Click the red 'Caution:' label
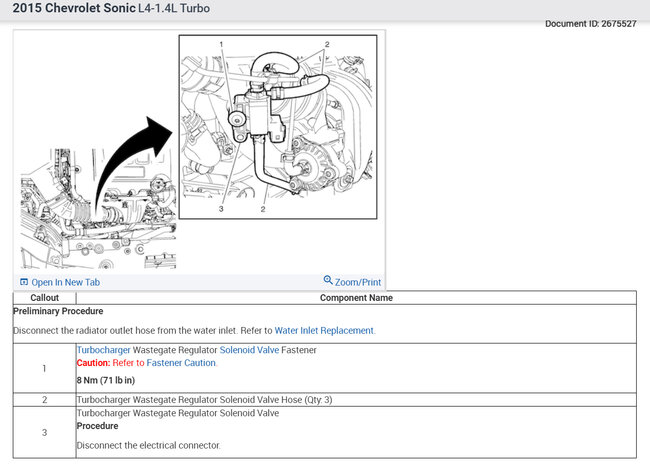 point(94,363)
